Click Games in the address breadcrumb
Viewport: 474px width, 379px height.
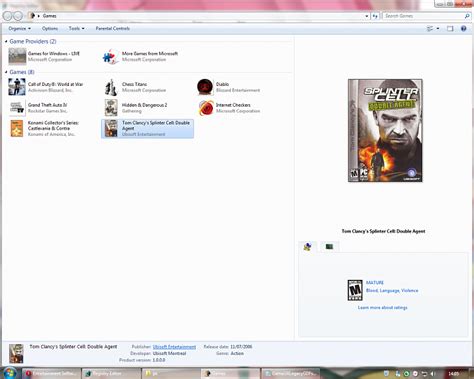click(49, 16)
